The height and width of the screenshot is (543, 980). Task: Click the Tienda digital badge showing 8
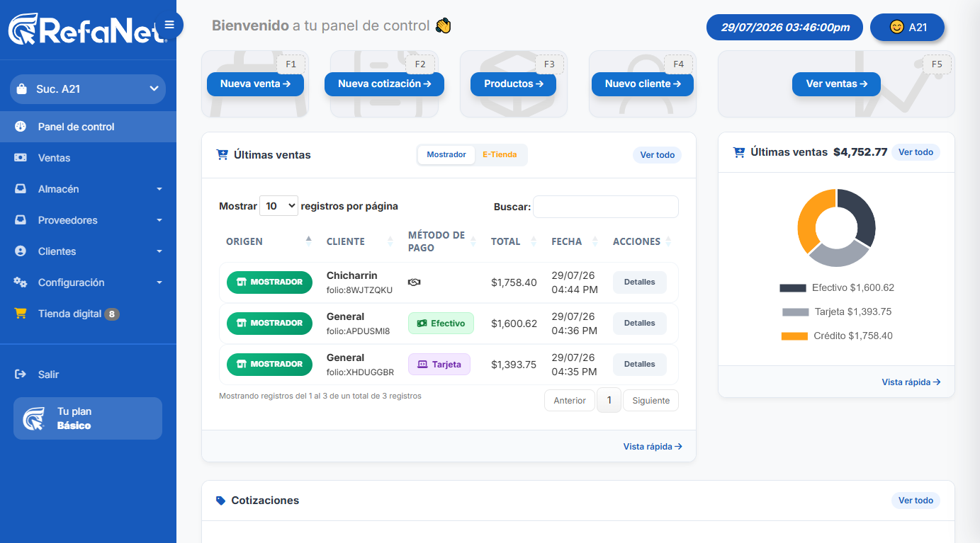click(112, 314)
